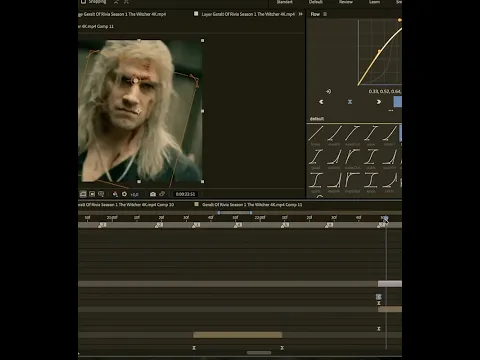Select fourth preset in first Flow row

tap(371, 134)
